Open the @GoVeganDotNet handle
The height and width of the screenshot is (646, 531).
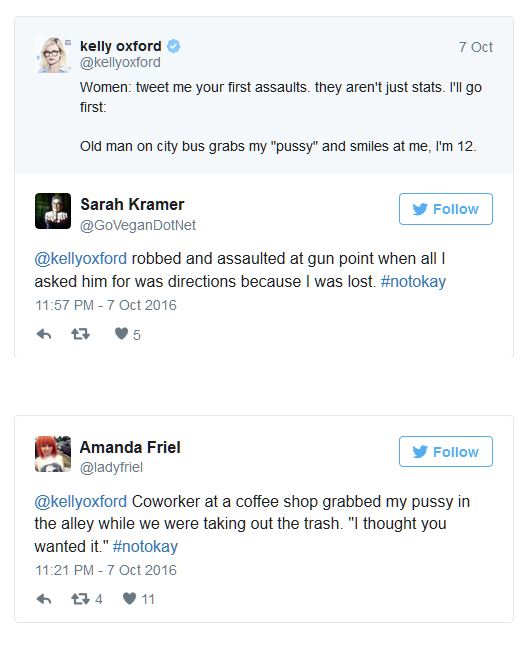[x=138, y=225]
